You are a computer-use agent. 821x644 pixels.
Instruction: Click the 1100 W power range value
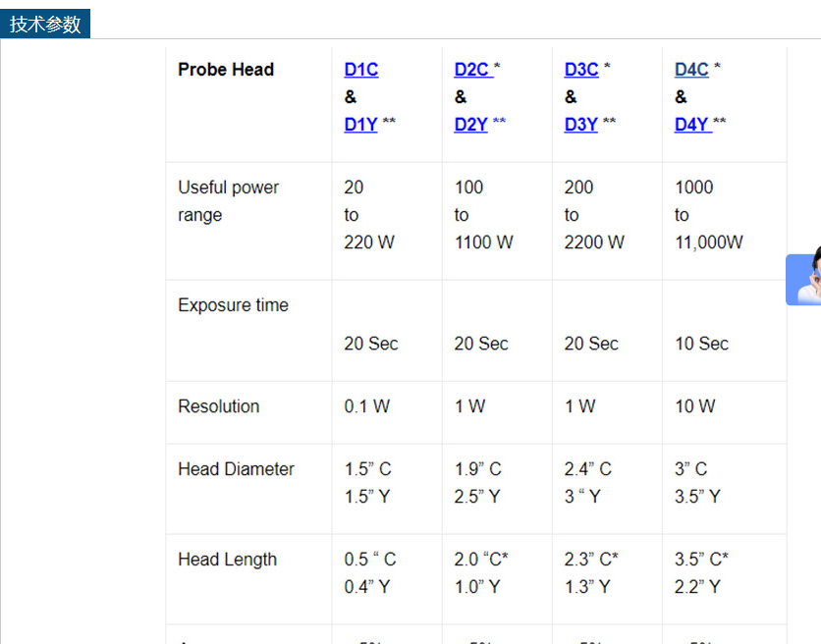[x=483, y=242]
